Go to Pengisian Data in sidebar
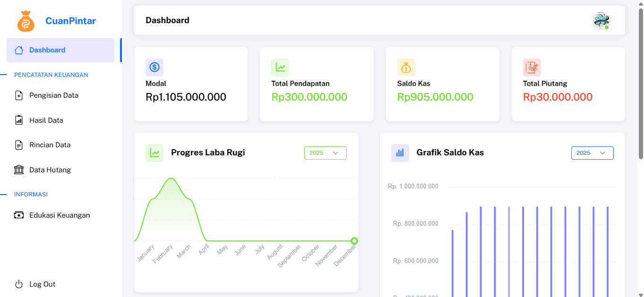Image resolution: width=644 pixels, height=297 pixels. coord(53,95)
